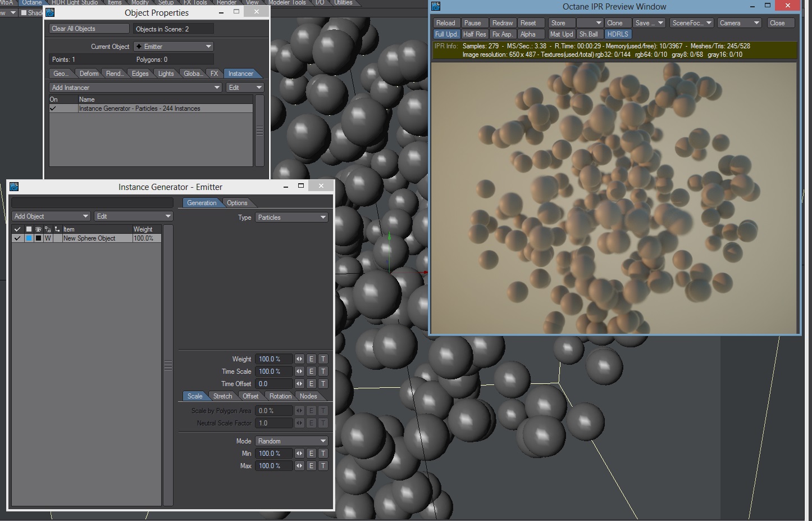812x521 pixels.
Task: Click the hierarchy column header icon
Action: (57, 229)
